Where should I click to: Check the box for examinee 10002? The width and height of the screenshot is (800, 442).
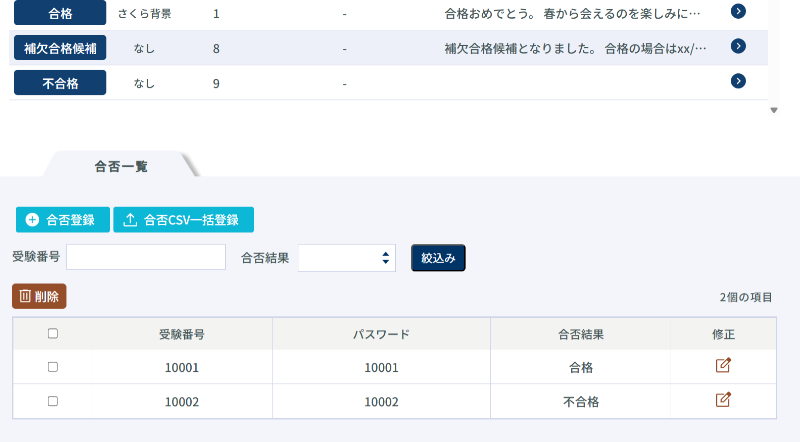click(x=53, y=401)
